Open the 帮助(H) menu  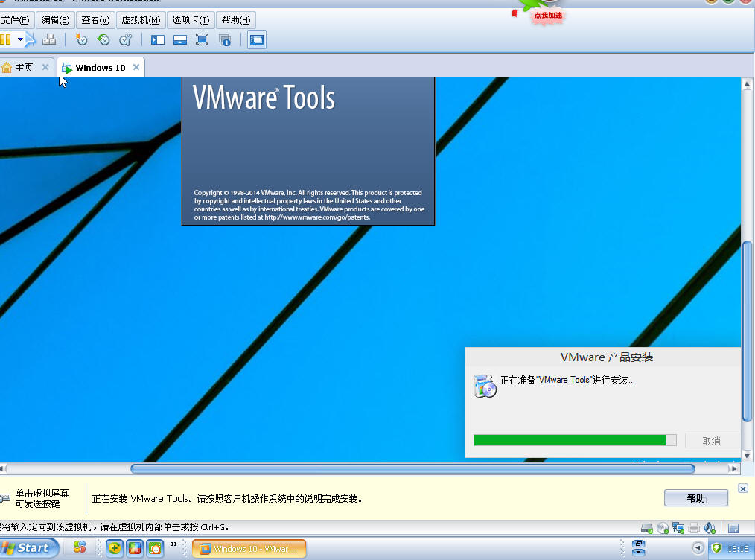pyautogui.click(x=236, y=20)
